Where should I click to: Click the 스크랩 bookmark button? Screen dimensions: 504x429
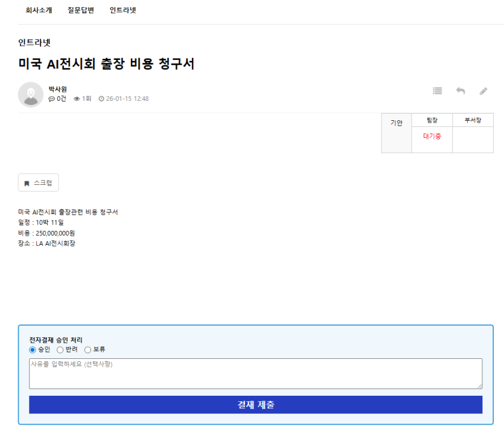coord(38,182)
